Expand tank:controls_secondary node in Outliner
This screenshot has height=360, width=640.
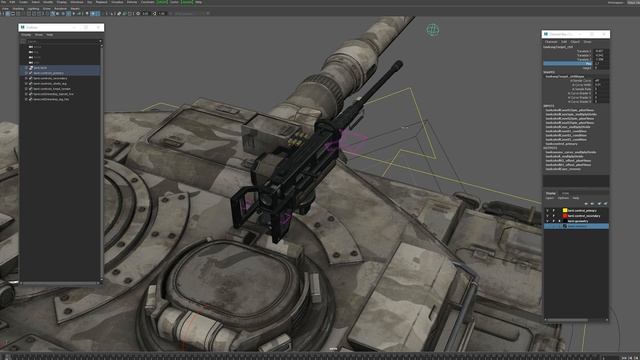(27, 78)
